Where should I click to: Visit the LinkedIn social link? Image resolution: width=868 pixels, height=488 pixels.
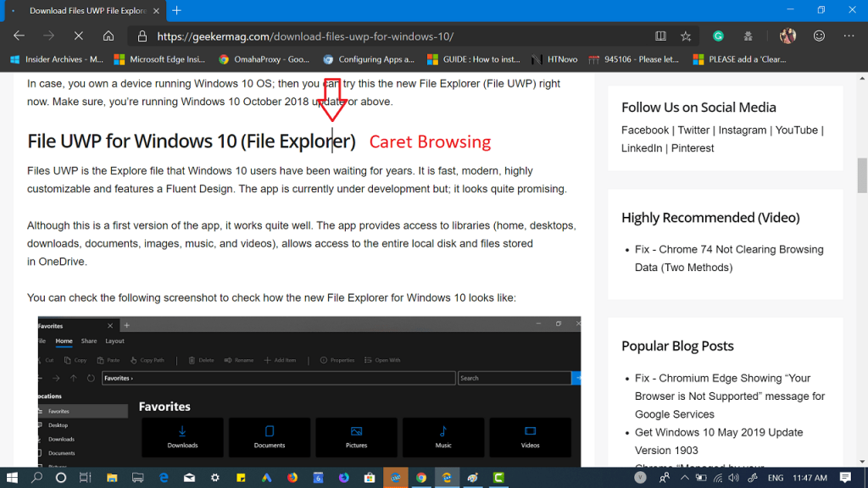pyautogui.click(x=642, y=148)
